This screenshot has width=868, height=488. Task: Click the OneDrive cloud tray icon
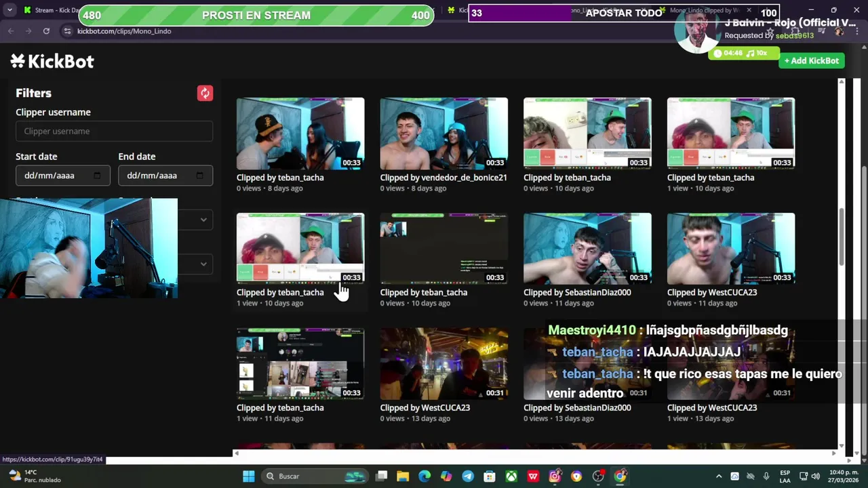tap(734, 476)
